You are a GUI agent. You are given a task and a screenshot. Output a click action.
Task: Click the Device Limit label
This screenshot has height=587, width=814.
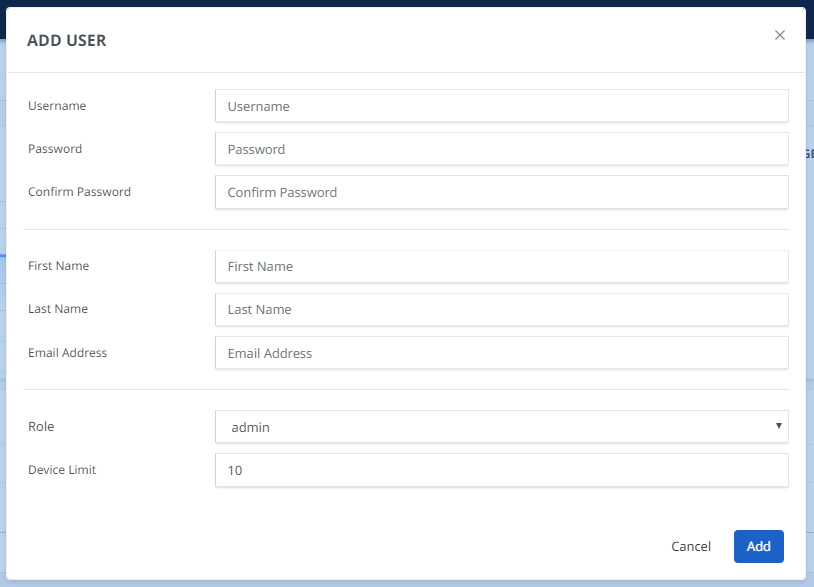pyautogui.click(x=62, y=470)
